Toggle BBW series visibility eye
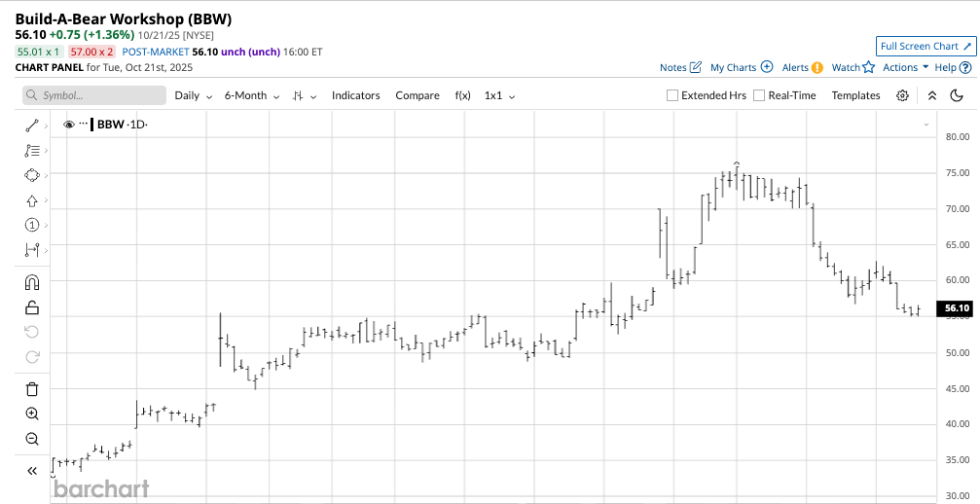Screen dimensions: 980x504 [69, 125]
